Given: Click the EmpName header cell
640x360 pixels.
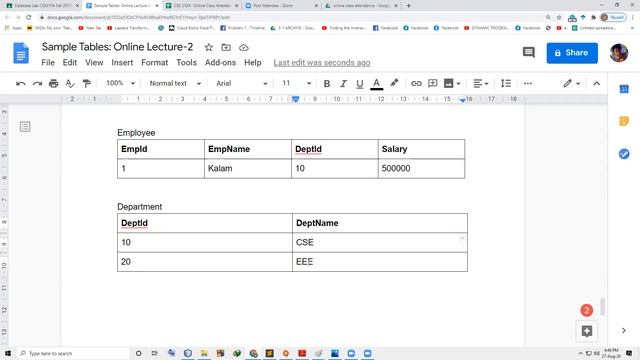Looking at the screenshot, I should click(248, 149).
